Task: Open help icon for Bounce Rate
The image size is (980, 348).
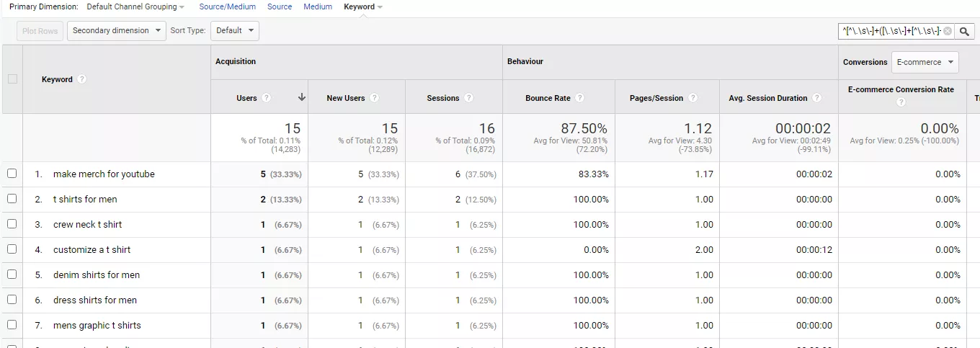Action: tap(579, 98)
